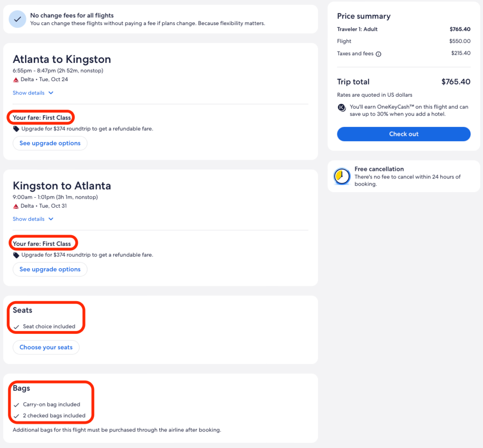Click the Atlanta to Kingston heading

62,59
